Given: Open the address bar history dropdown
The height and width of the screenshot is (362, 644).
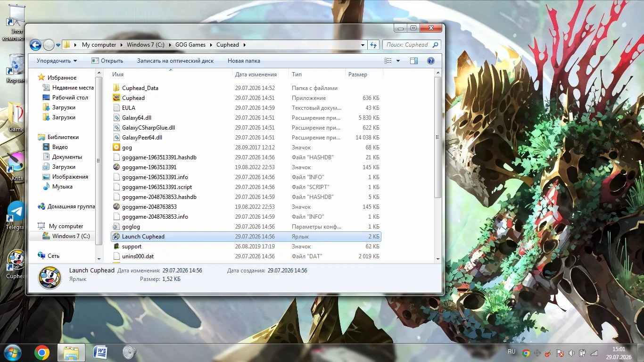Looking at the screenshot, I should click(x=363, y=45).
